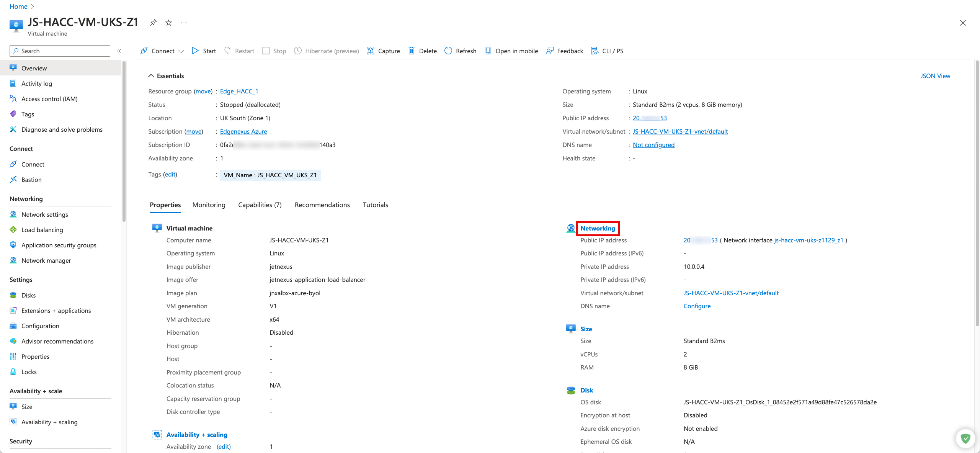Click the Disk section heading link

(586, 390)
